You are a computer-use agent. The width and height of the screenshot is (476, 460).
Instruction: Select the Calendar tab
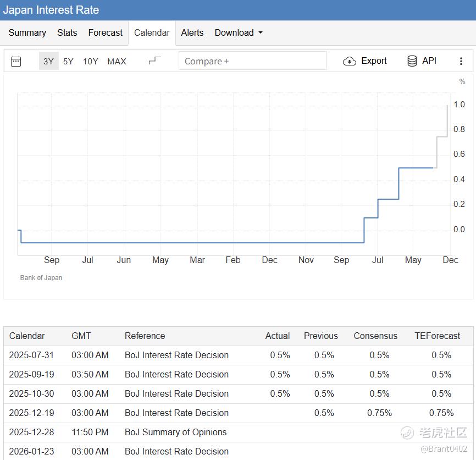click(152, 32)
